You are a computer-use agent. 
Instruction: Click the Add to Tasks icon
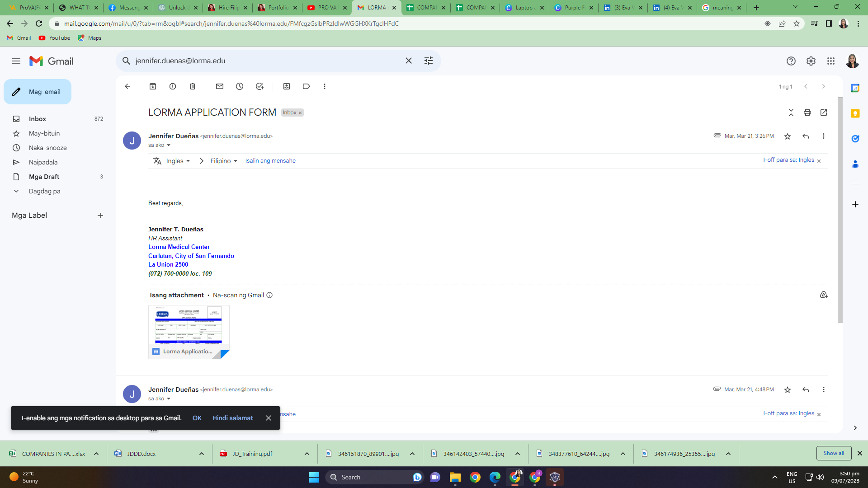pos(259,86)
